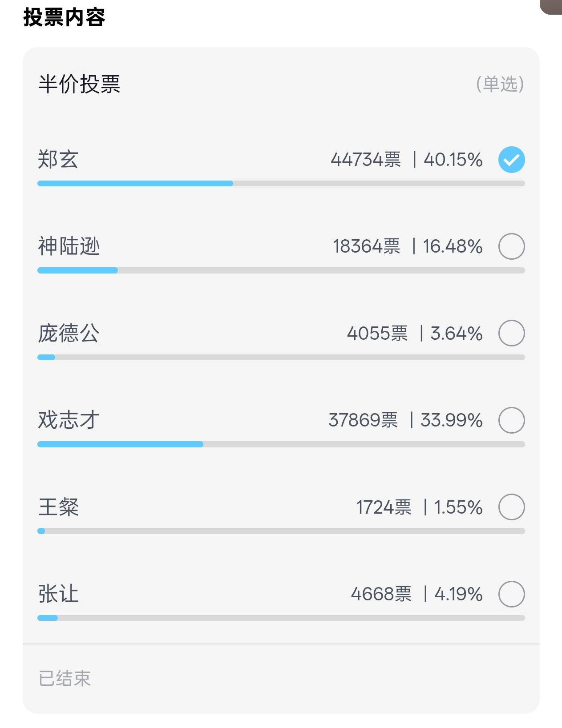Click the 半价投票 poll title
The width and height of the screenshot is (562, 728).
pyautogui.click(x=79, y=84)
